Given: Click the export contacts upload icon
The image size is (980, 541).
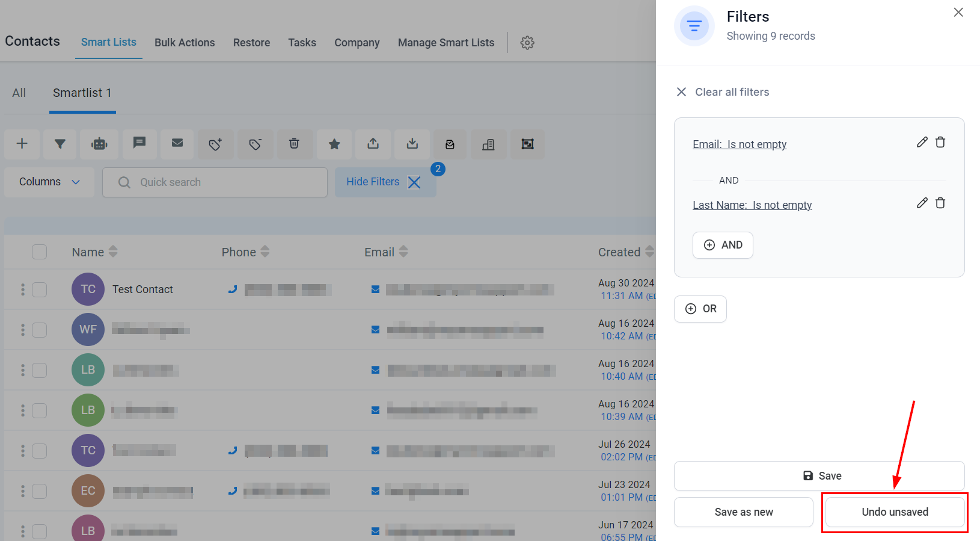Looking at the screenshot, I should (373, 144).
